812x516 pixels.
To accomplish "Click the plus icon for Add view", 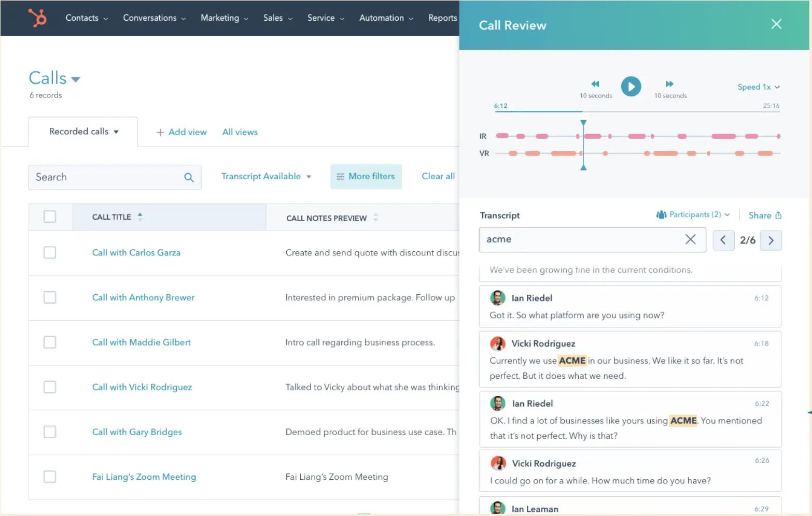I will 160,133.
